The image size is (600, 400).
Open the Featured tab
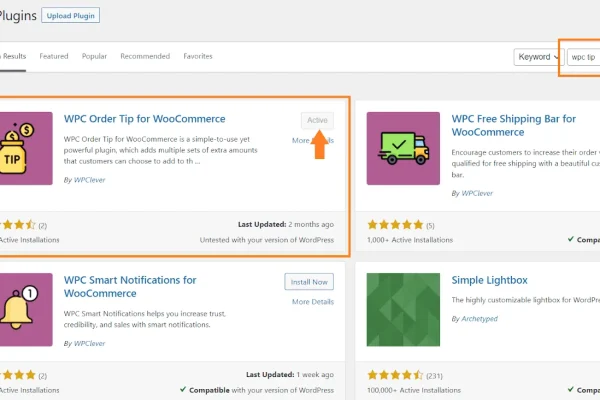54,56
